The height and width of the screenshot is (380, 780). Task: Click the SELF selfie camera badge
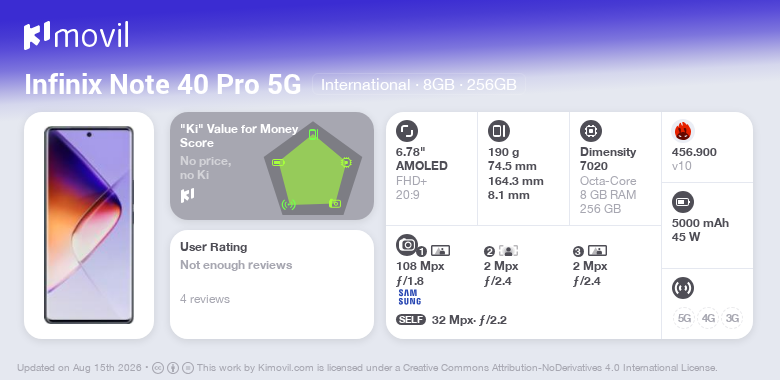coord(411,320)
